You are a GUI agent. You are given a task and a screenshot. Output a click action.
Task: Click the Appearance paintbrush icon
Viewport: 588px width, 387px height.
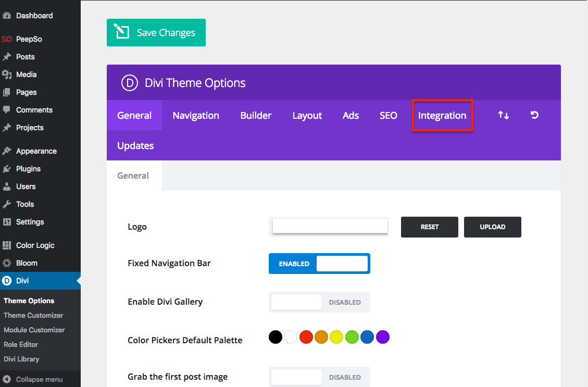coord(7,151)
